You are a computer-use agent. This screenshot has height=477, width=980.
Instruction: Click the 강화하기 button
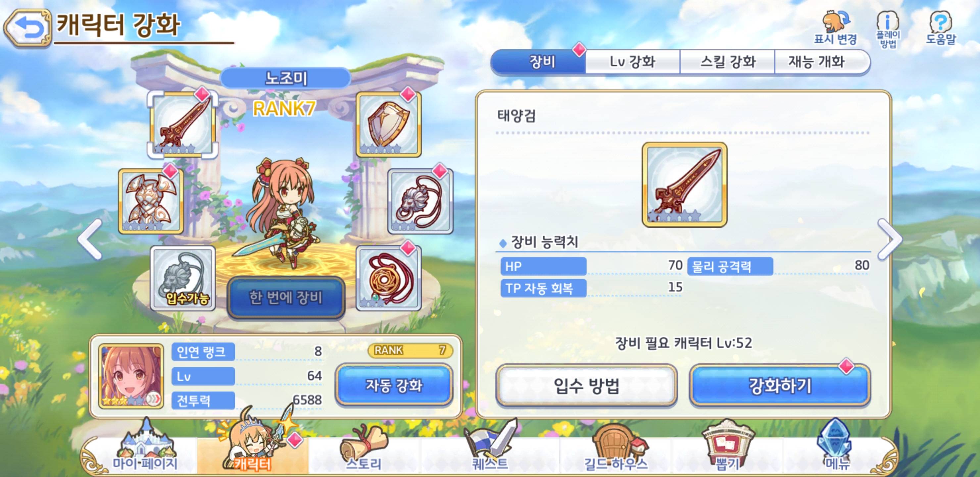(x=780, y=386)
